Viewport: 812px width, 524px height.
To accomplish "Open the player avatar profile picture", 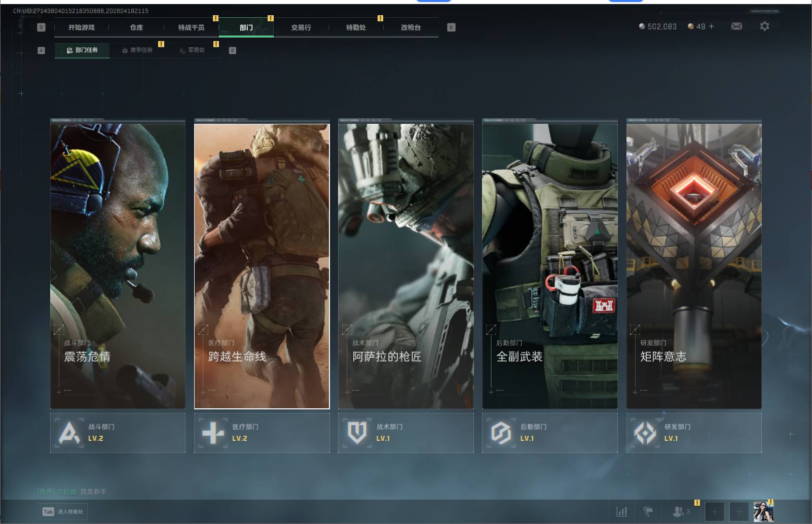I will (x=763, y=512).
